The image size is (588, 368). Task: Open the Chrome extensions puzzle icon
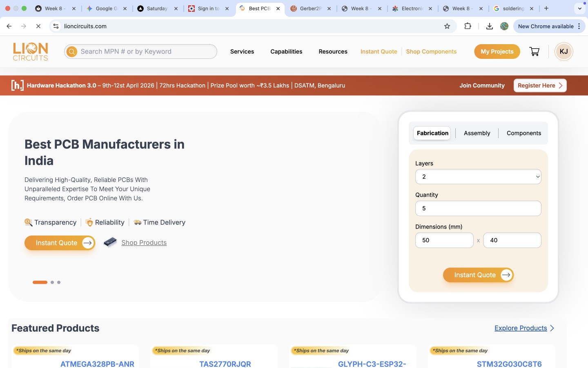468,26
